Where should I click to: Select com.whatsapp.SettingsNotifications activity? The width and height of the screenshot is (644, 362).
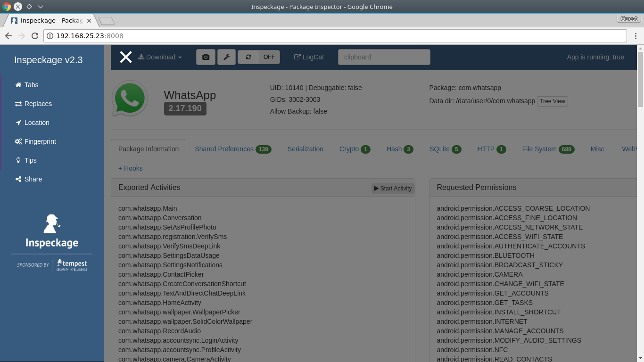170,265
